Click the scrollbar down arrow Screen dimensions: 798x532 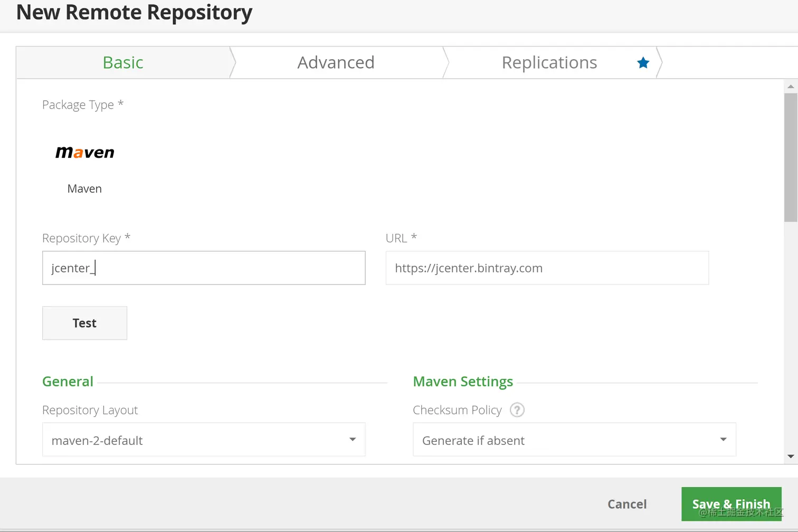pos(791,457)
